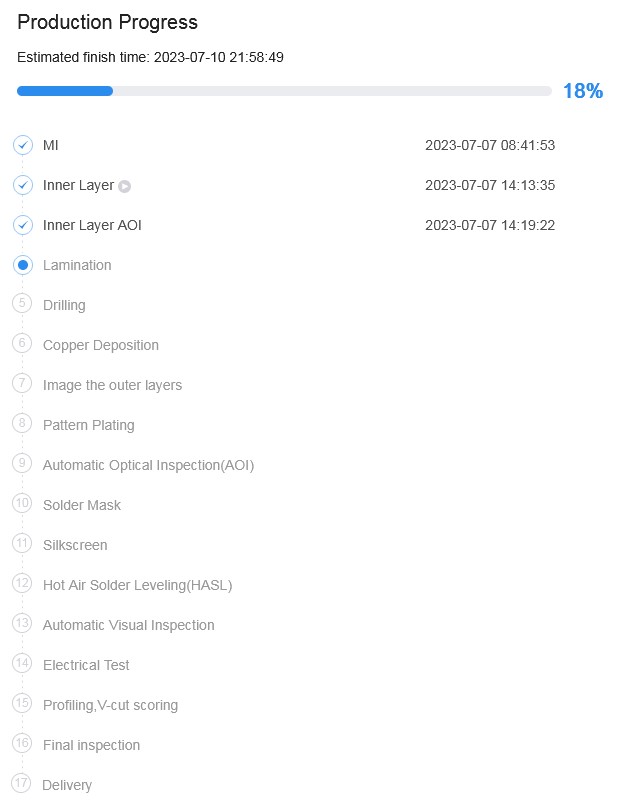Click the production progress bar
Image resolution: width=620 pixels, height=807 pixels.
click(x=284, y=91)
